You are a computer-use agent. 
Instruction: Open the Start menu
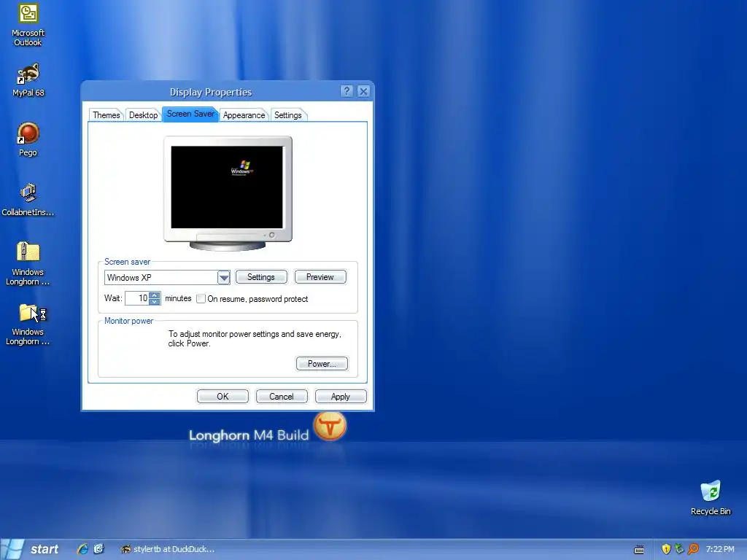(31, 549)
